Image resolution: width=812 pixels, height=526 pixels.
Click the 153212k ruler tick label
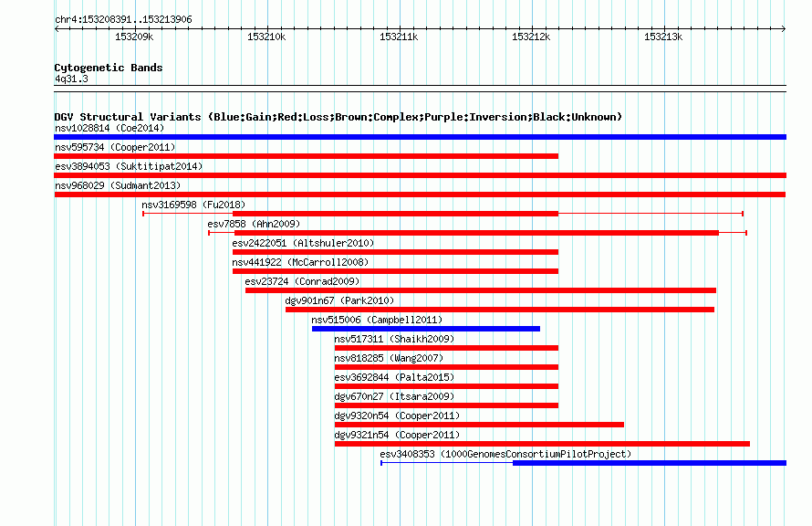click(531, 37)
